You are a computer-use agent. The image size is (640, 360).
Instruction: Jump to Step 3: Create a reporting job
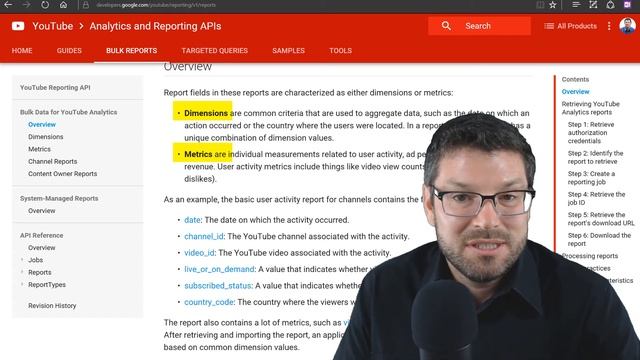tap(591, 178)
